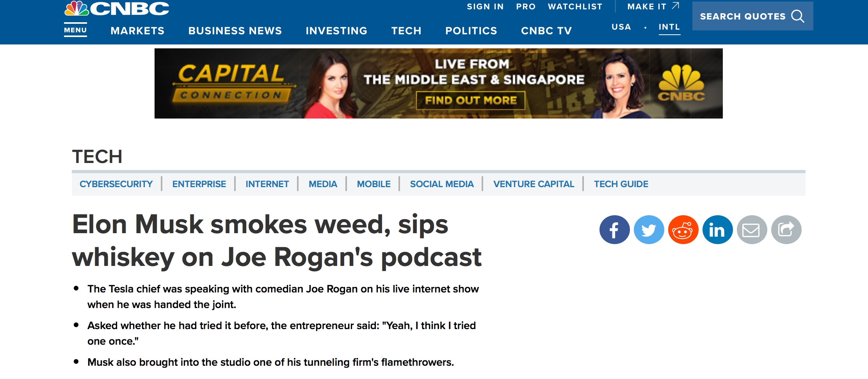
Task: Click the Search Quotes field
Action: (752, 16)
